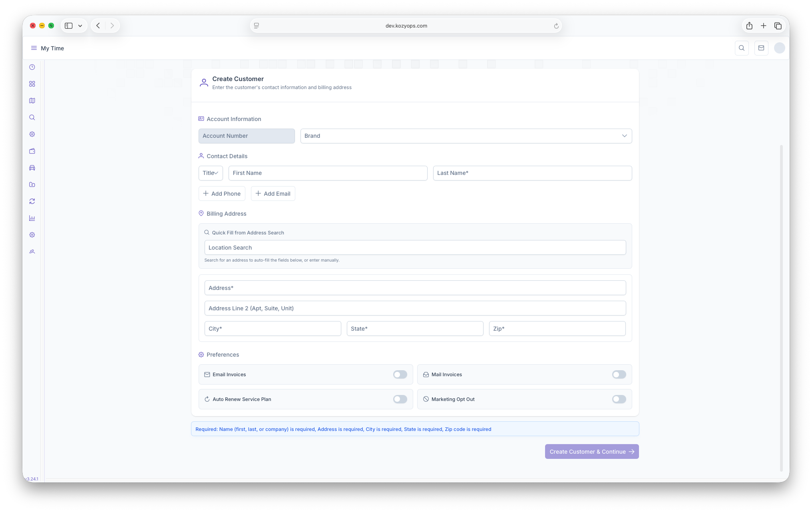Open the dashboard grid icon in sidebar

[x=32, y=84]
